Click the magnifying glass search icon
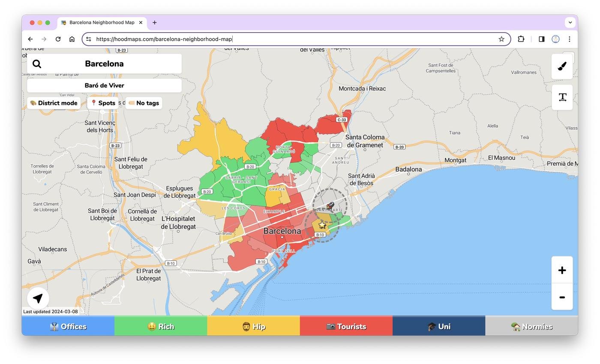Viewport: 600px width, 364px height. (37, 64)
